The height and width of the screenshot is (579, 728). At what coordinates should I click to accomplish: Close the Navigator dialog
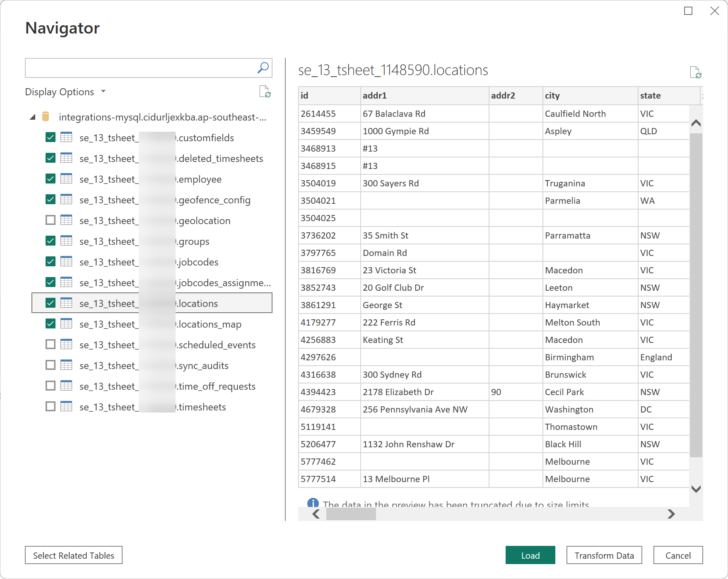[x=715, y=11]
